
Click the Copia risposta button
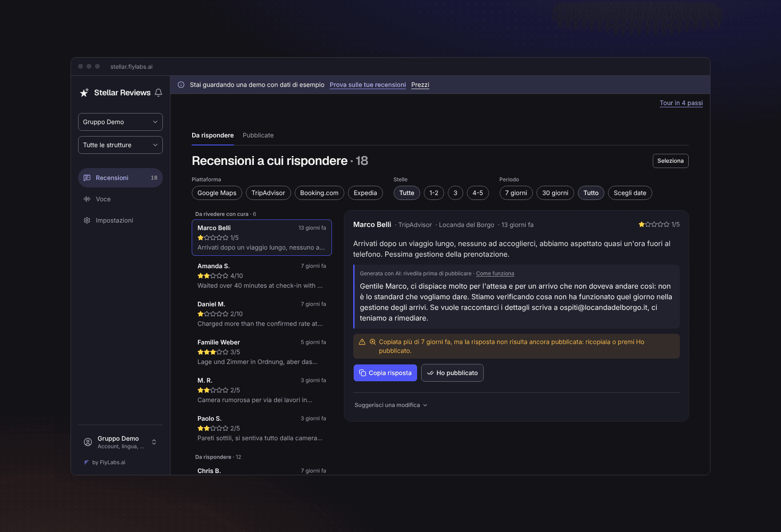click(385, 373)
